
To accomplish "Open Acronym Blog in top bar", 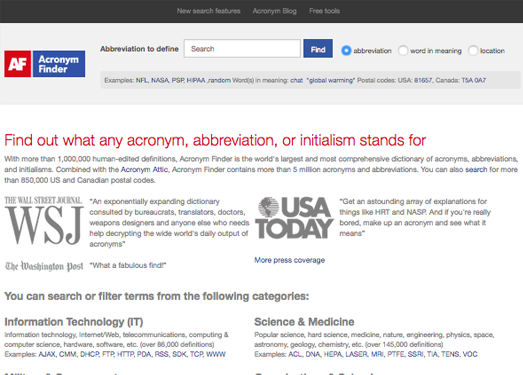I will 275,11.
